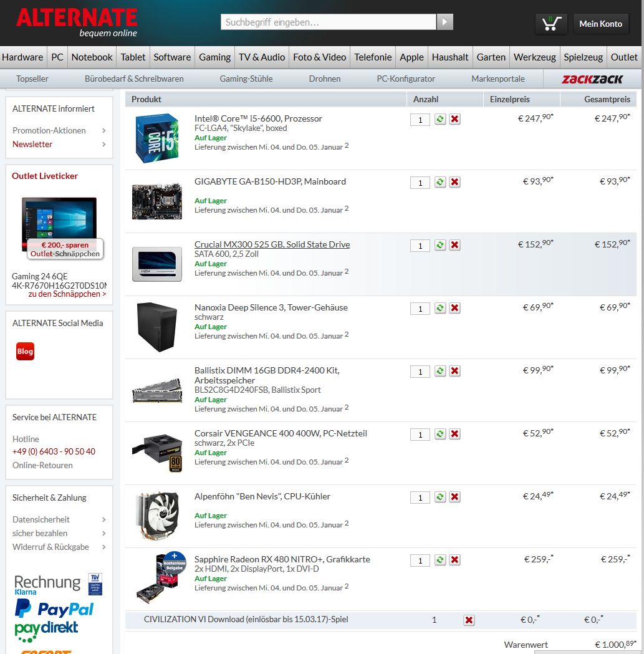Remove Alpenföhn Ben Nevis CPU cooler
The image size is (644, 654).
point(454,497)
